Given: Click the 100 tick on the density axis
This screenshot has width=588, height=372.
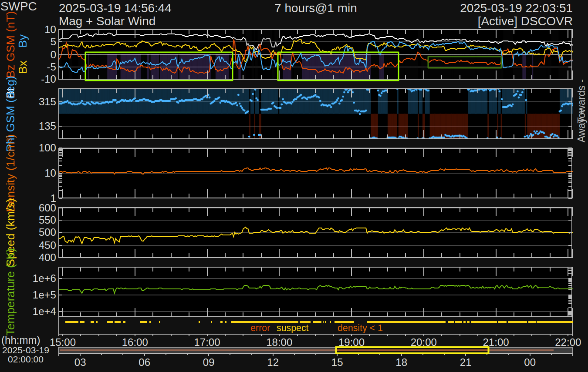Looking at the screenshot, I should [x=48, y=148].
